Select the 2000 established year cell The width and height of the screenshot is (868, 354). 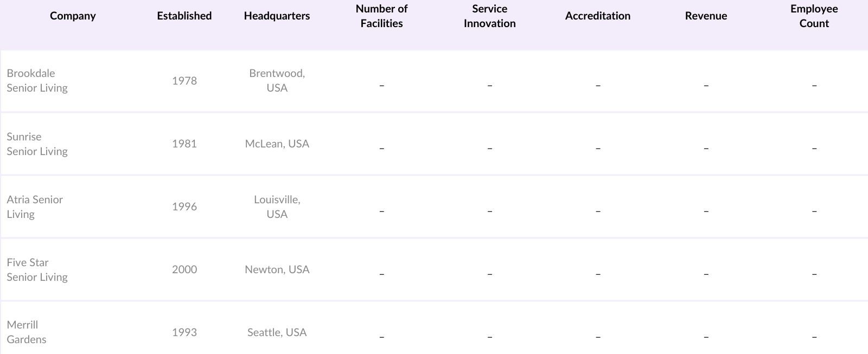point(184,269)
